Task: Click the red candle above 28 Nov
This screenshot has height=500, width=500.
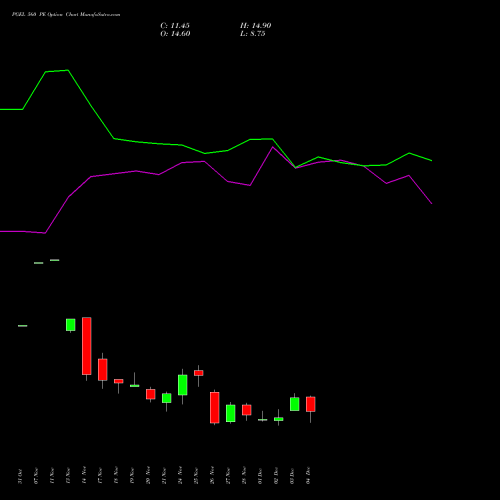Action: click(247, 410)
